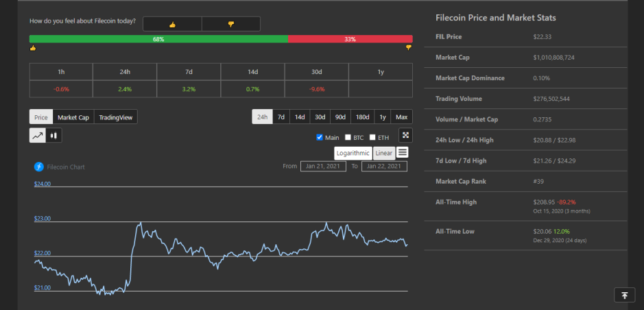The image size is (644, 310).
Task: Open the TradingView tab
Action: (116, 117)
